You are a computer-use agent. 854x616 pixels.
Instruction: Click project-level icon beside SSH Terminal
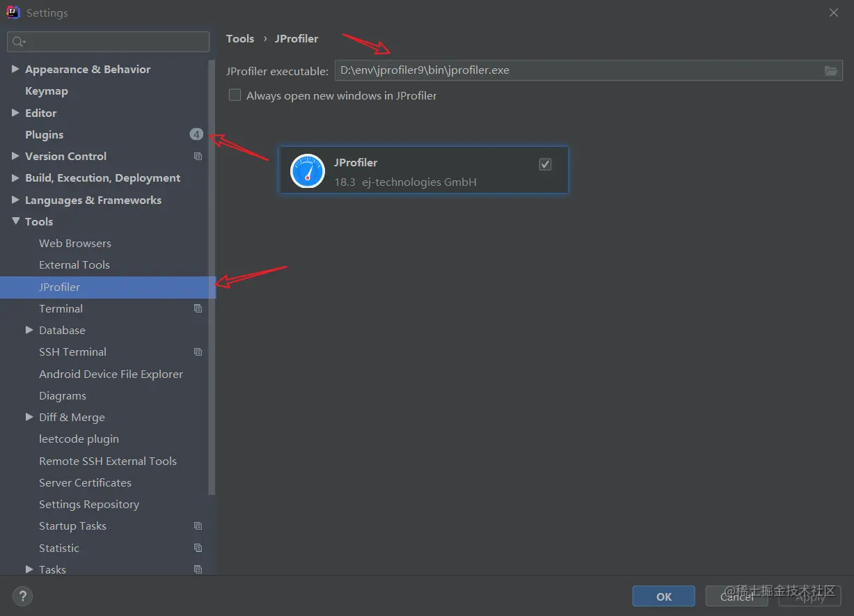point(198,352)
